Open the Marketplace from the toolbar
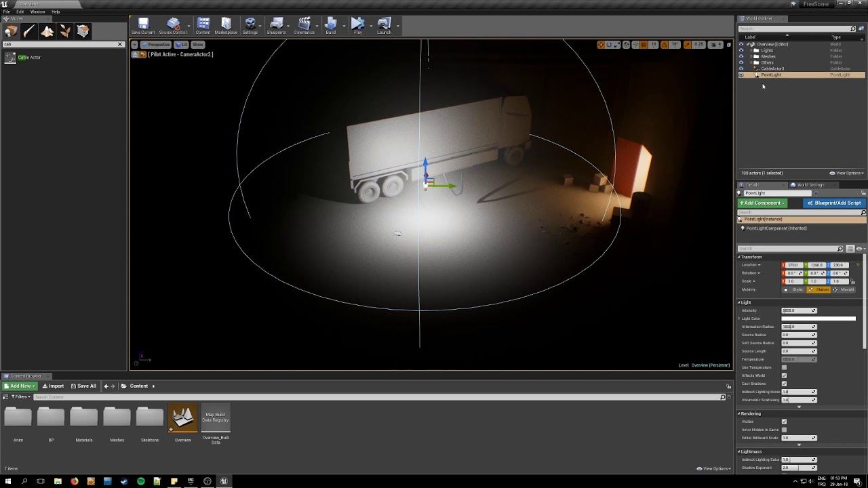868x488 pixels. [x=226, y=26]
